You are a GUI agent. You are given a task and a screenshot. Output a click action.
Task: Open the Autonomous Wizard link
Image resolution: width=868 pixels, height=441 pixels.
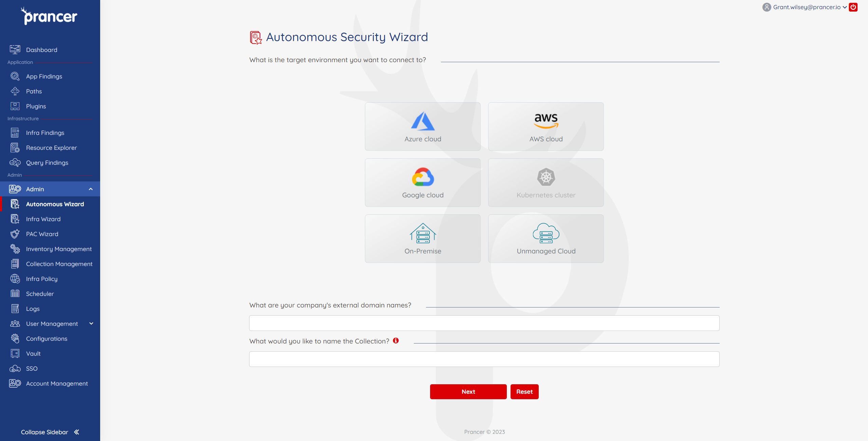(55, 204)
